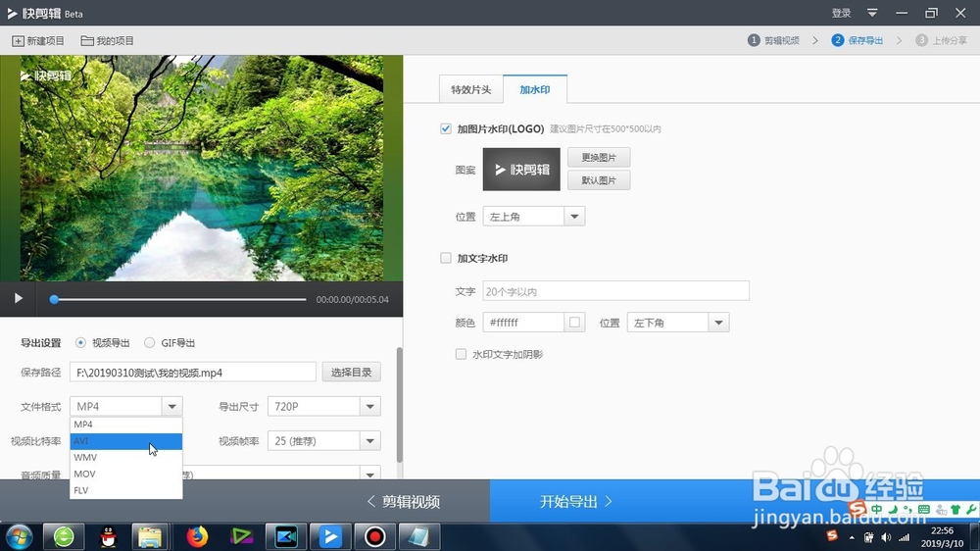Viewport: 980px width, 551px height.
Task: Choose AVI from format list
Action: click(126, 441)
